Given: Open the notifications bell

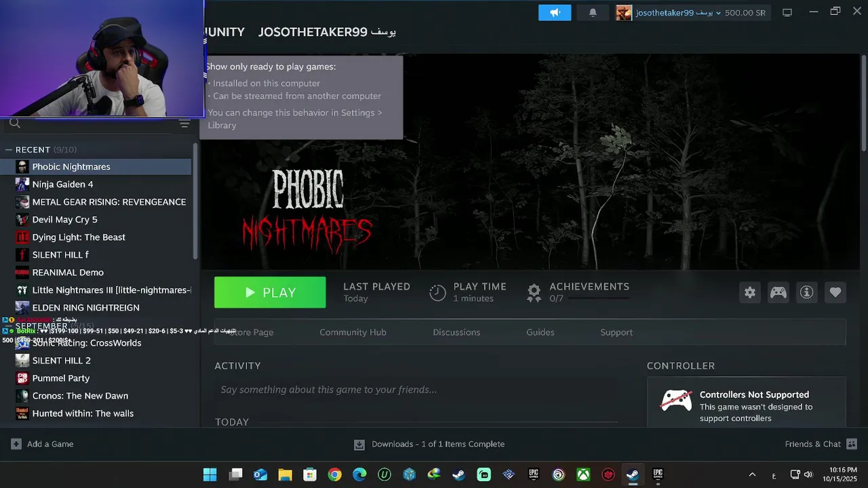Looking at the screenshot, I should tap(593, 13).
